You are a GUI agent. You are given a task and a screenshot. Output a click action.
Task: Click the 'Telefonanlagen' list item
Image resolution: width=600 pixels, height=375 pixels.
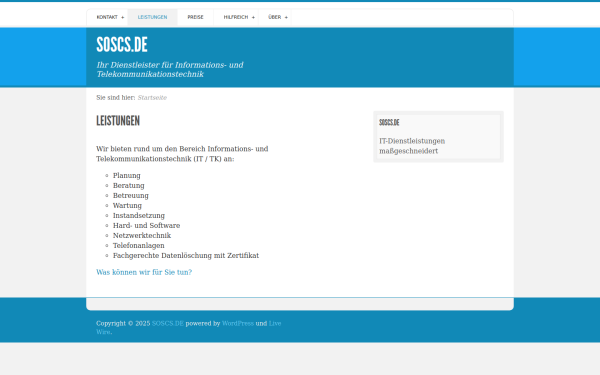coord(139,245)
